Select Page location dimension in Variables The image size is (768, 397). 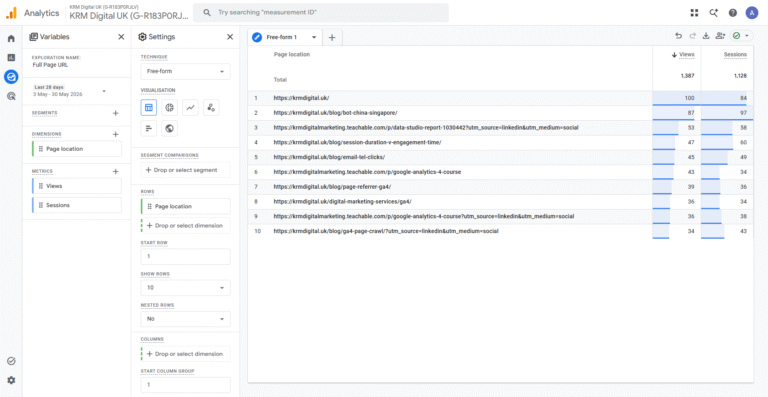tap(77, 149)
